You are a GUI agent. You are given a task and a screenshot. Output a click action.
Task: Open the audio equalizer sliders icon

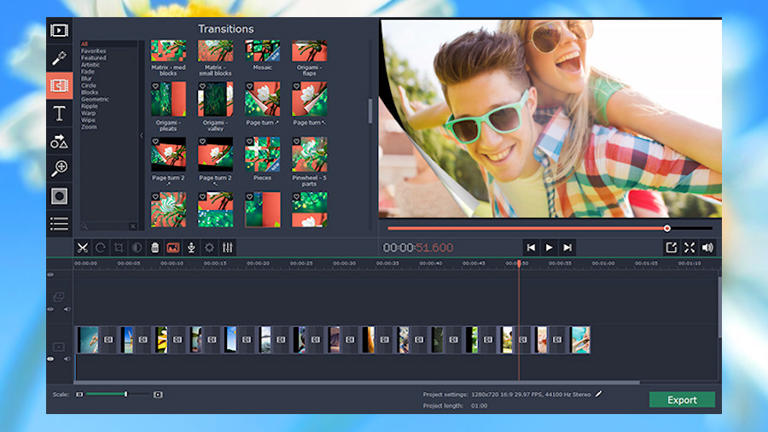point(227,248)
